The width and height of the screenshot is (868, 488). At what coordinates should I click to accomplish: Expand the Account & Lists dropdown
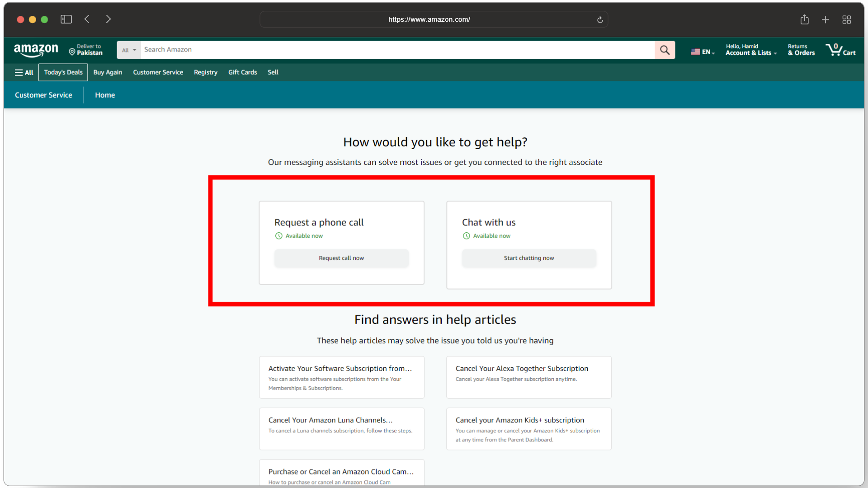point(750,50)
